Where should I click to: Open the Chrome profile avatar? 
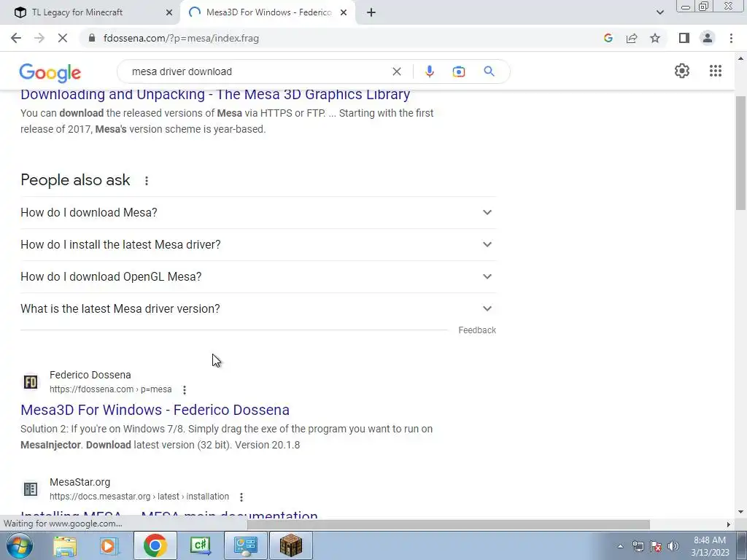(x=708, y=38)
